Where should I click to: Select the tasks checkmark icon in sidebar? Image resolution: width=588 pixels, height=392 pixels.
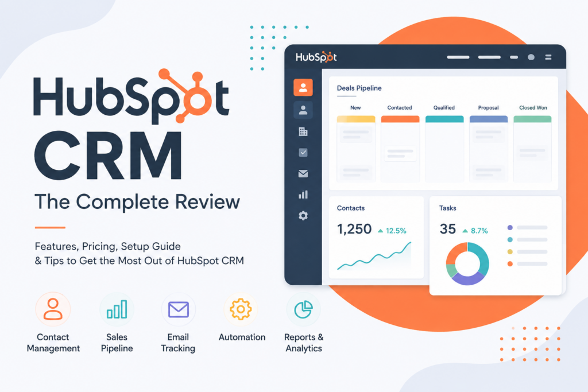pos(303,153)
